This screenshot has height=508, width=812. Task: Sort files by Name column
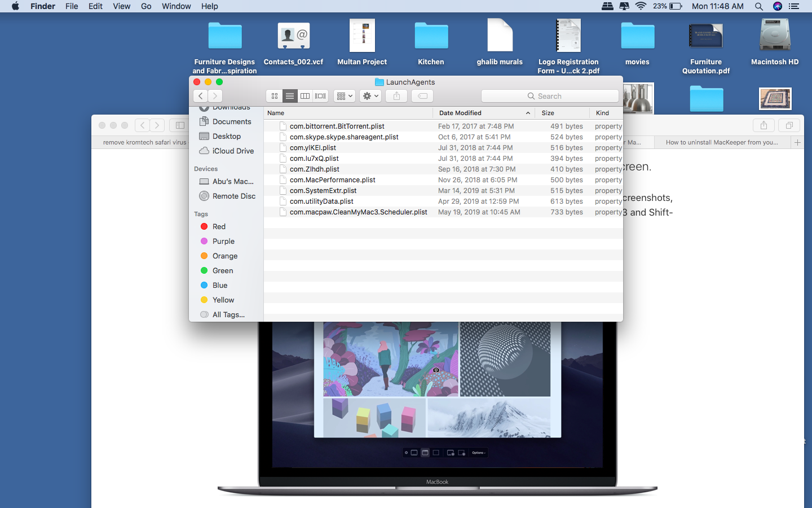348,113
